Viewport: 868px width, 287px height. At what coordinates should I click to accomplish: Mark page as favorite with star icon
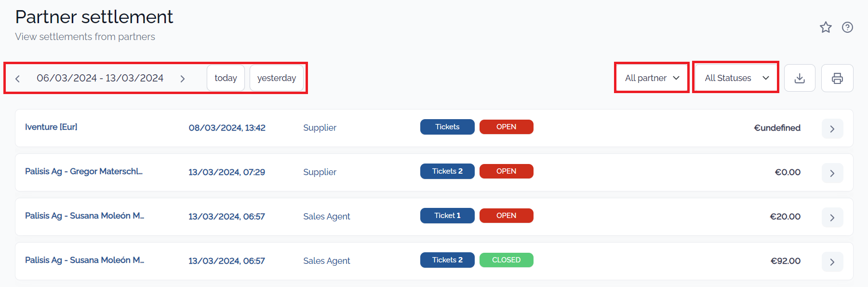pyautogui.click(x=826, y=27)
